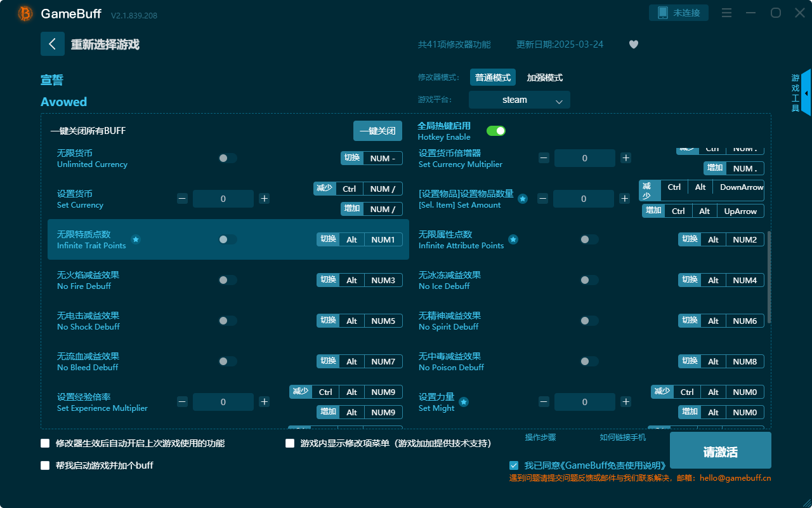Screen dimensions: 812x508
Task: Uncheck agreement to GameBuff免责使用说明
Action: pyautogui.click(x=514, y=465)
